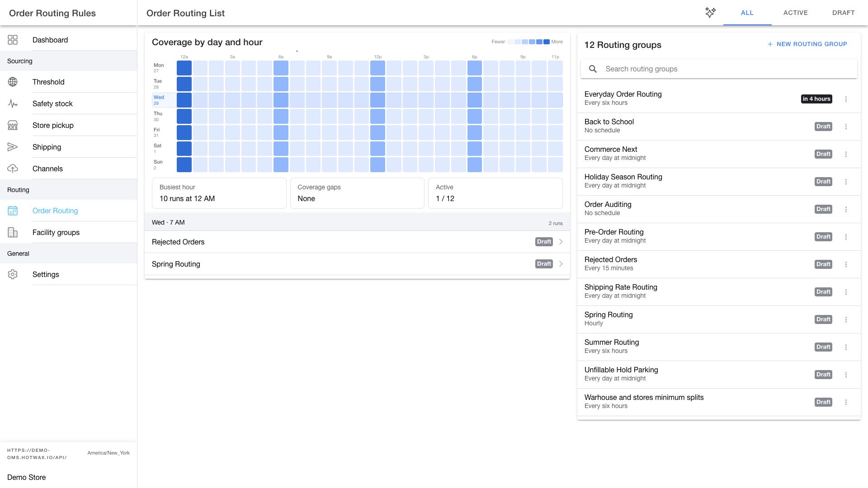Open options menu for Back to School
Image resolution: width=868 pixels, height=488 pixels.
(846, 127)
